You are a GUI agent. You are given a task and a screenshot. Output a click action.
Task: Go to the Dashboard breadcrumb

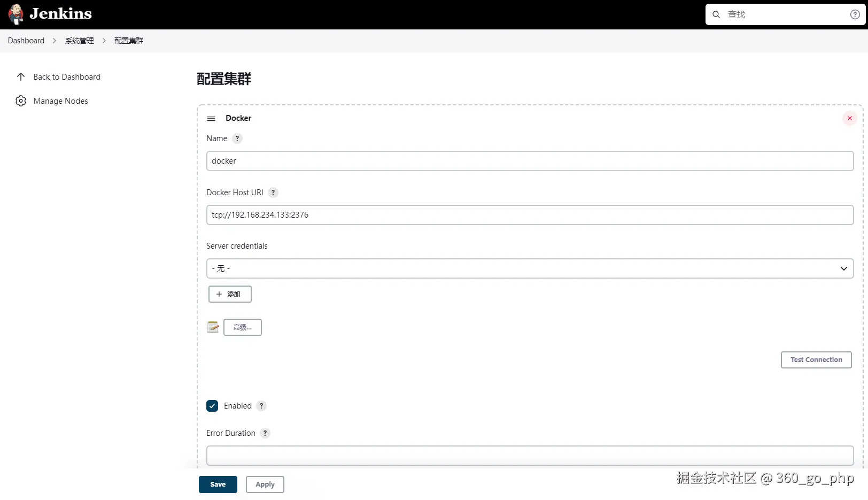26,41
